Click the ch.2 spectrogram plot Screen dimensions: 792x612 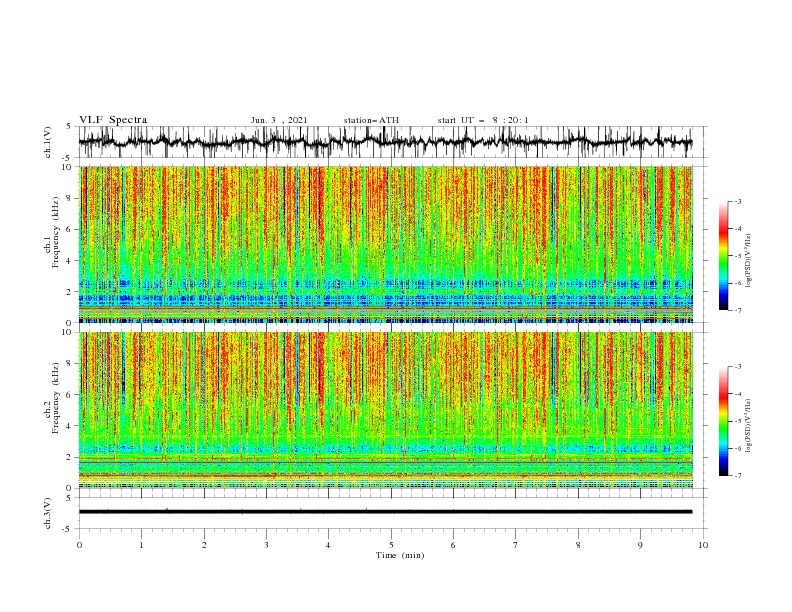point(386,410)
